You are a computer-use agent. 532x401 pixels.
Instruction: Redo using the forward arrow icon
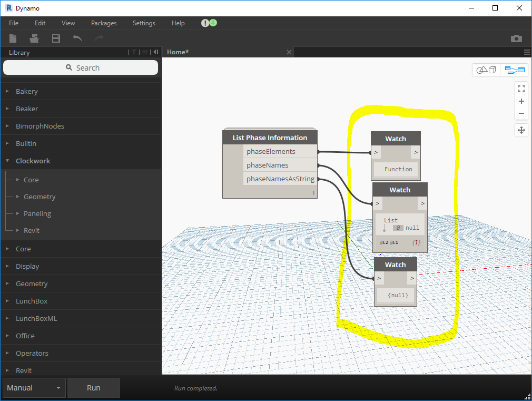coord(98,38)
